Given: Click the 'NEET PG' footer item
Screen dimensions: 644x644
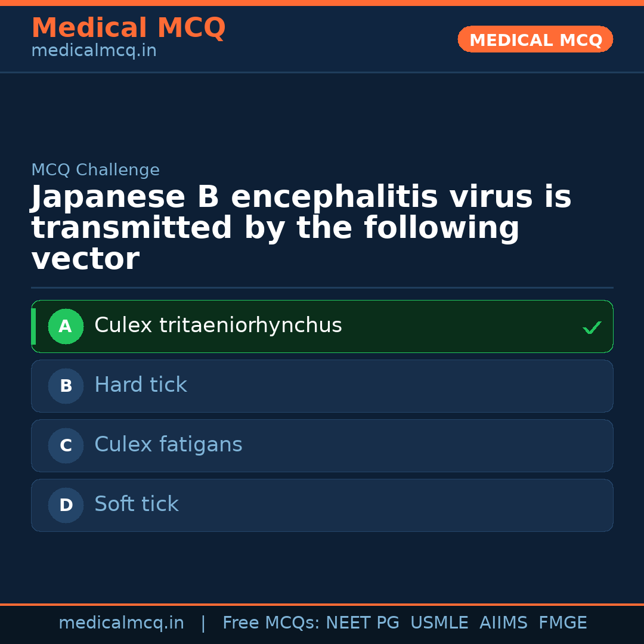Looking at the screenshot, I should click(x=362, y=623).
